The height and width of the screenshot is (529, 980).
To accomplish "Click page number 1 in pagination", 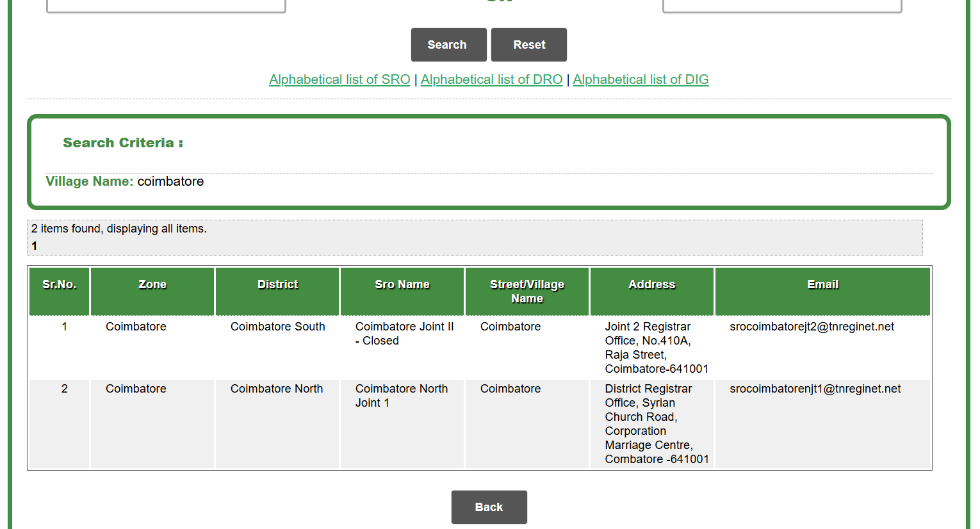I will (x=34, y=246).
